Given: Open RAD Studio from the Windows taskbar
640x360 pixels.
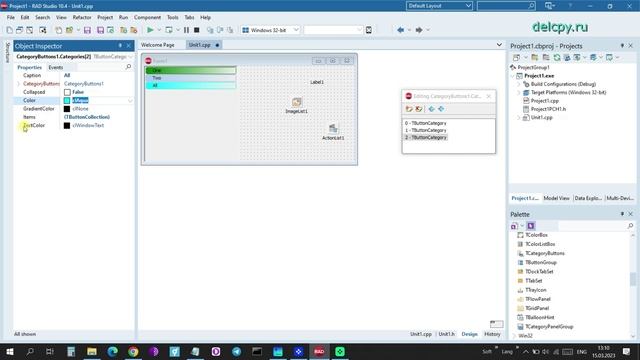Looking at the screenshot, I should point(319,351).
